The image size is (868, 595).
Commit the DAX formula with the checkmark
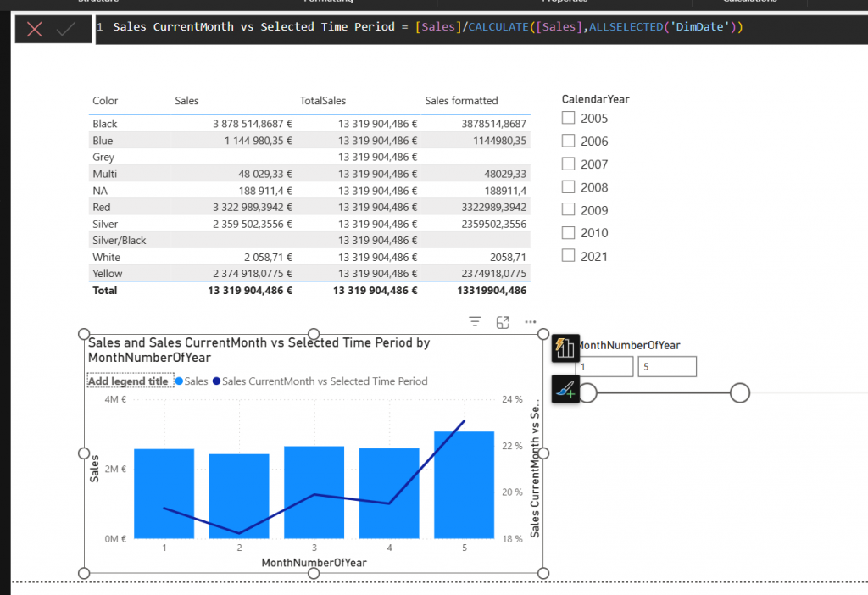coord(66,29)
